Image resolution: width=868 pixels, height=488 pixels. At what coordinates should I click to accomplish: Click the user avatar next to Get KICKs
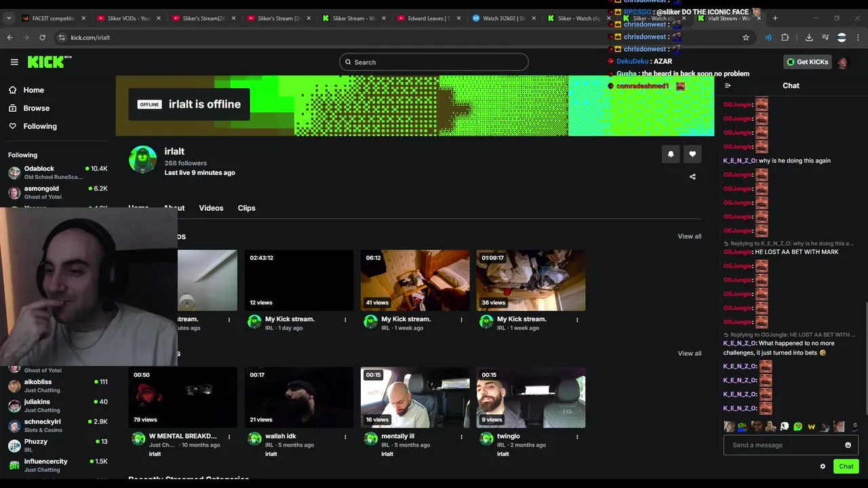click(x=842, y=62)
